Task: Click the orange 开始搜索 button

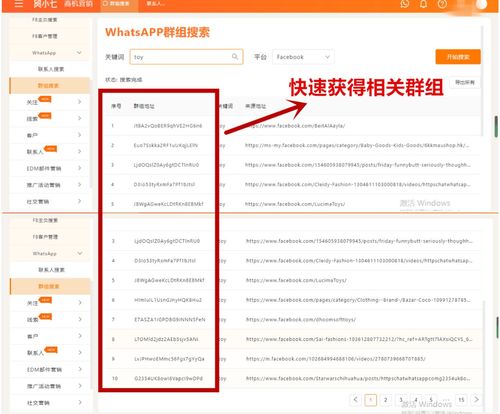Action: (458, 57)
